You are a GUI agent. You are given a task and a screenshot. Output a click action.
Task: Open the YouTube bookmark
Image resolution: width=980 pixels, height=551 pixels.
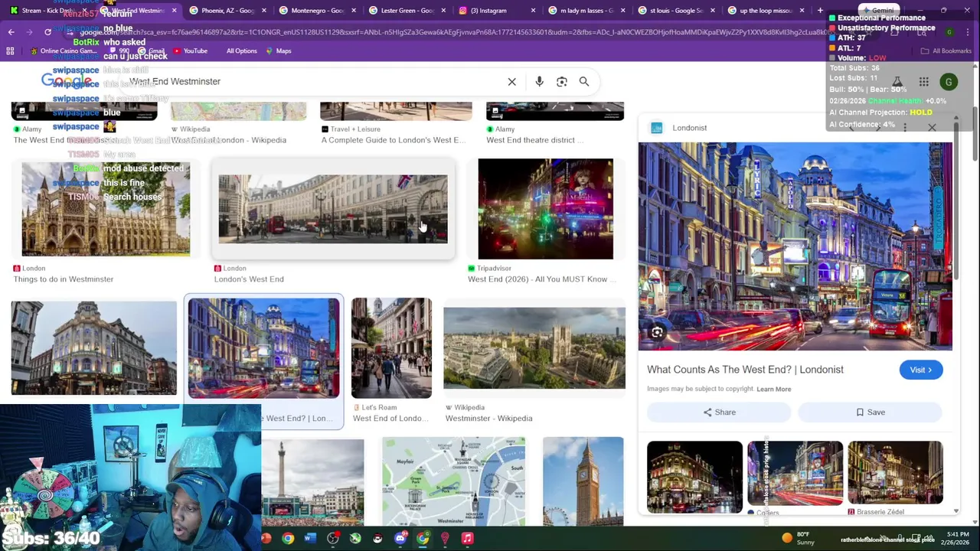click(x=190, y=51)
